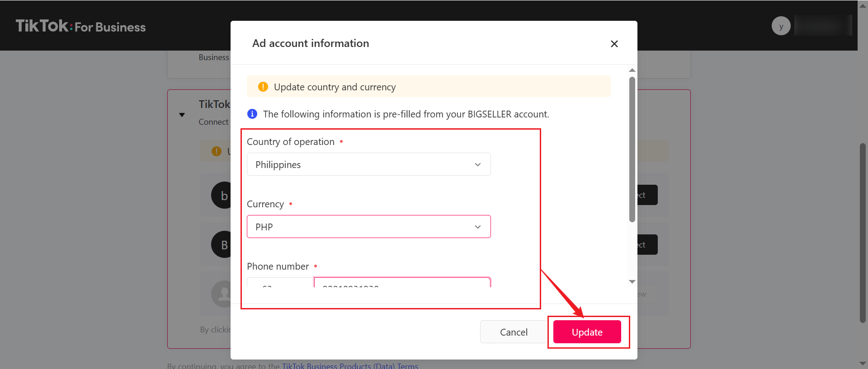Image resolution: width=868 pixels, height=369 pixels.
Task: Click the Cancel button
Action: click(x=514, y=332)
